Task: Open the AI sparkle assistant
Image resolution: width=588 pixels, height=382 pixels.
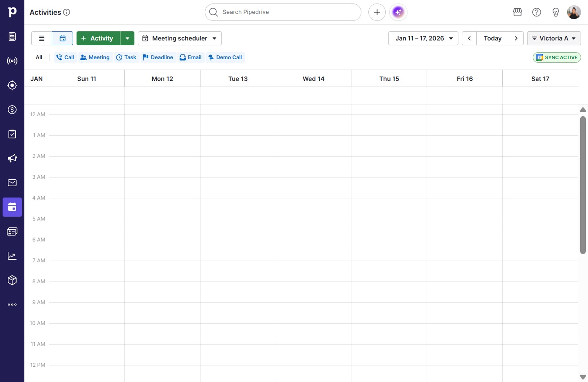Action: pos(398,12)
